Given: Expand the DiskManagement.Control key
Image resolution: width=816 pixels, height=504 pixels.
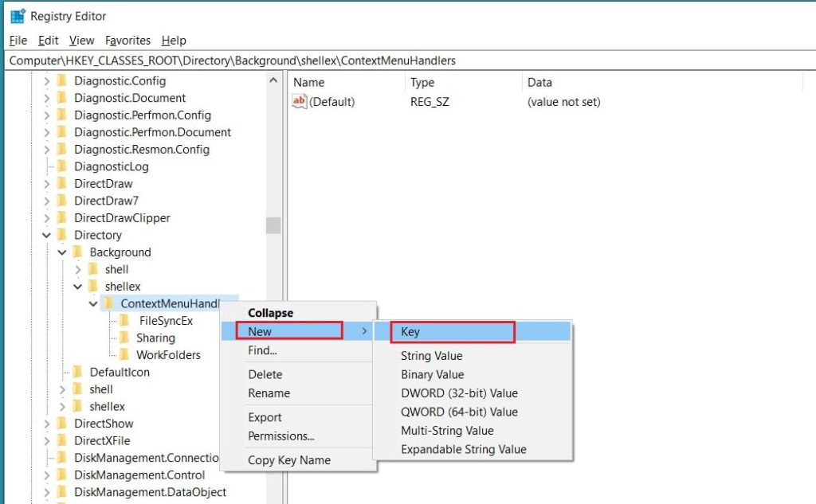Looking at the screenshot, I should pos(46,475).
